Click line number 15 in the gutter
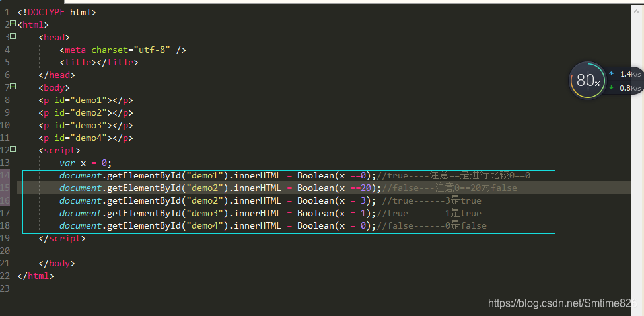 (5, 188)
